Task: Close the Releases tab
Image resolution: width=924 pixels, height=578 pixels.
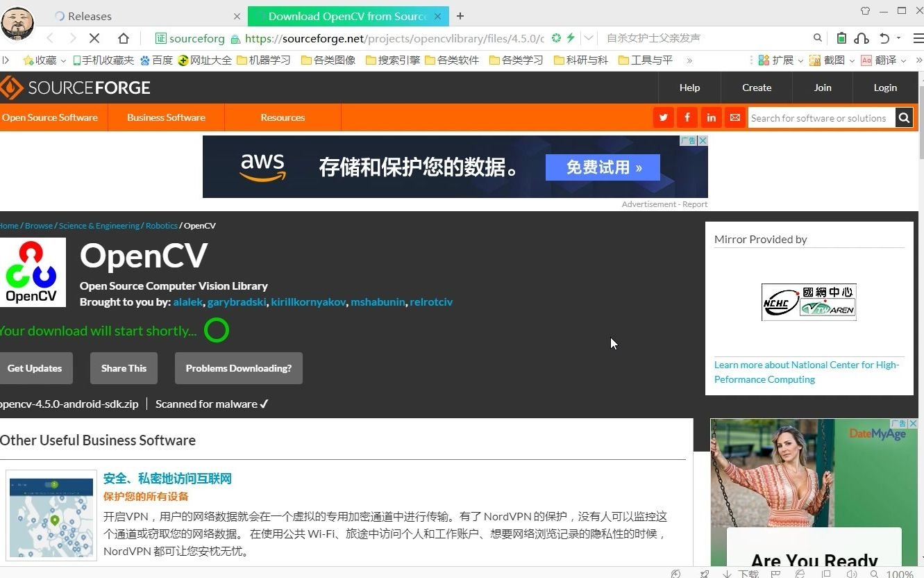Action: point(237,16)
